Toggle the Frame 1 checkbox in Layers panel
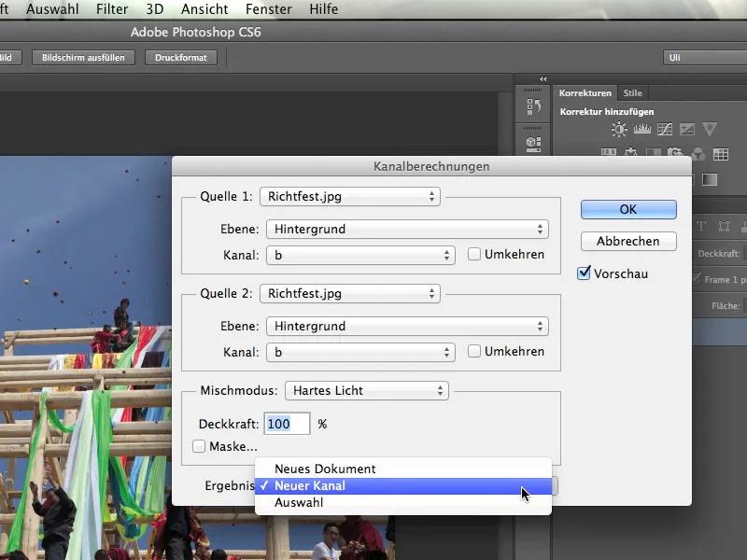Viewport: 747px width, 560px height. [x=696, y=279]
